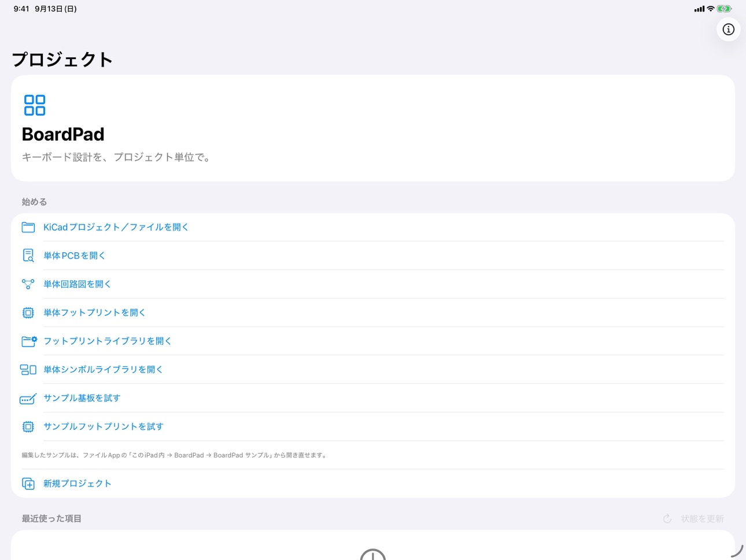Viewport: 746px width, 560px height.
Task: Open フットプリントライブラリを開く
Action: coord(373,341)
